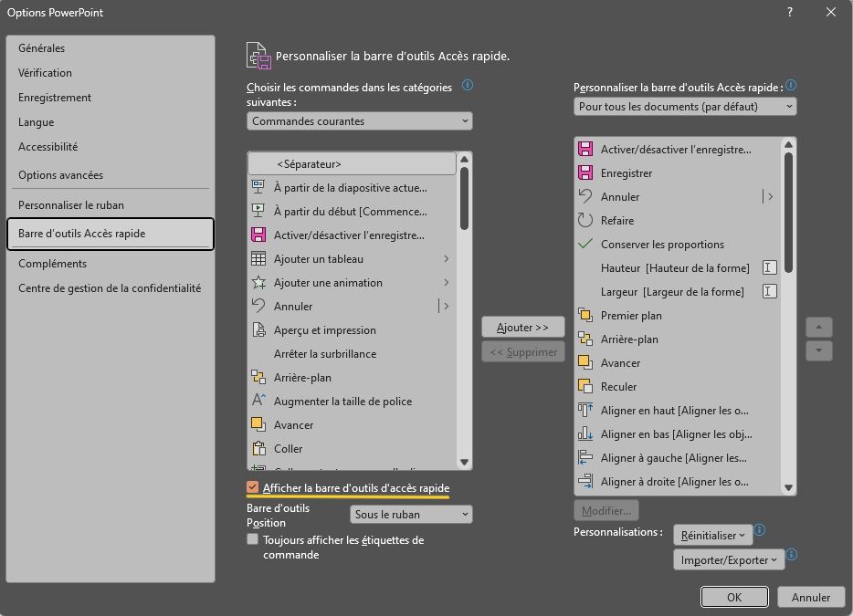Click the down arrow of left list scrollbar
This screenshot has width=853, height=616.
[464, 462]
